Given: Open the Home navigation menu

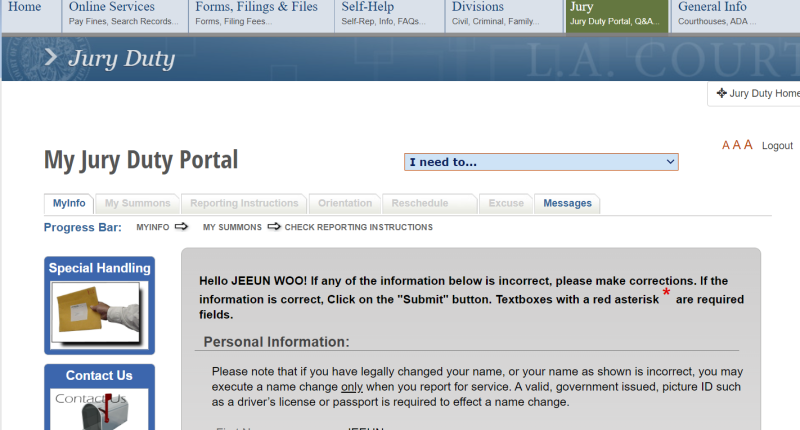Looking at the screenshot, I should pos(32,15).
